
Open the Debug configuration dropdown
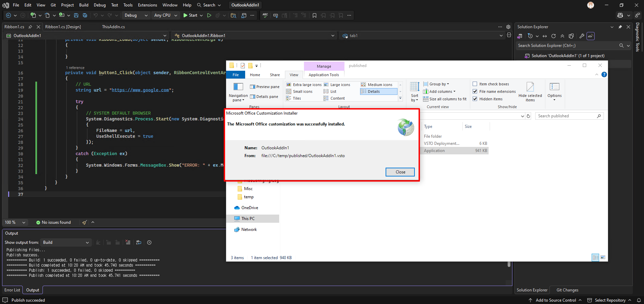(135, 15)
